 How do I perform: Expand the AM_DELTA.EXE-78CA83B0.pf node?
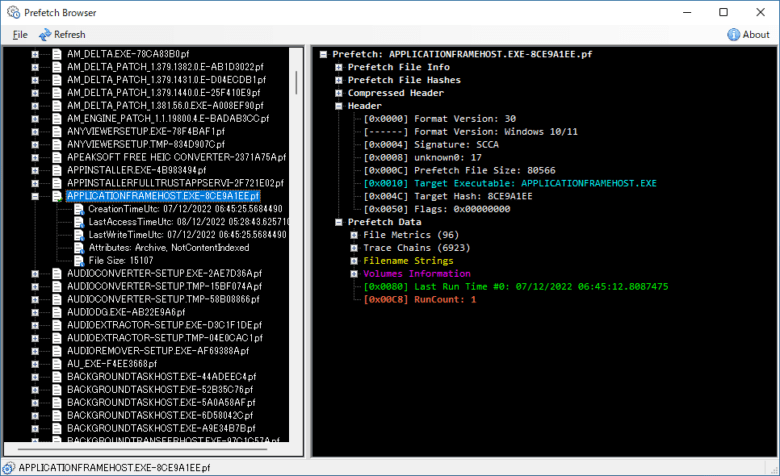tap(35, 54)
